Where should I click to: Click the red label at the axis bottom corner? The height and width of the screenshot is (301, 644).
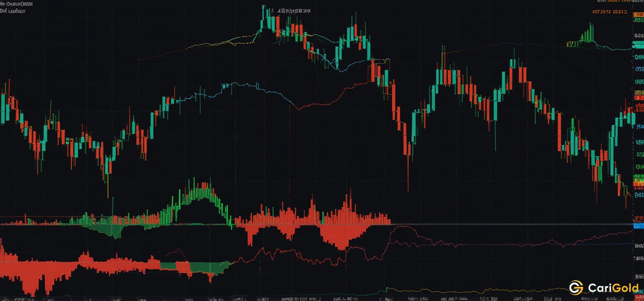point(640,298)
